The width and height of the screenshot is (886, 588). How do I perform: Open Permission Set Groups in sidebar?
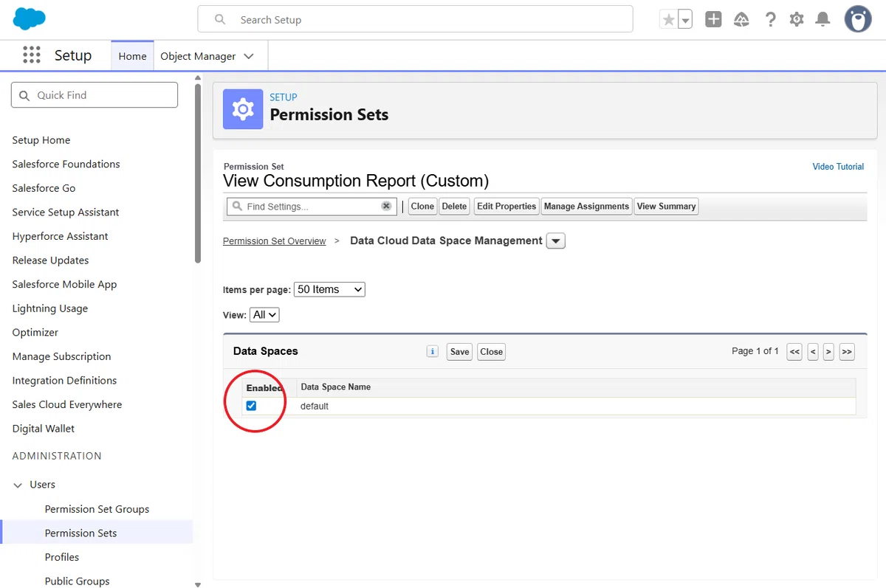click(97, 509)
